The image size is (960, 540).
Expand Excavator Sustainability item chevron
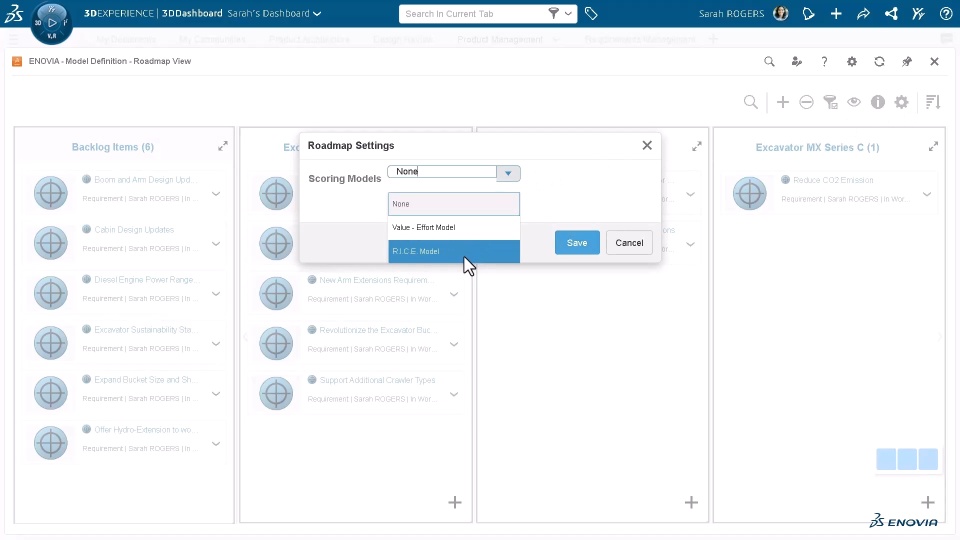click(x=216, y=344)
